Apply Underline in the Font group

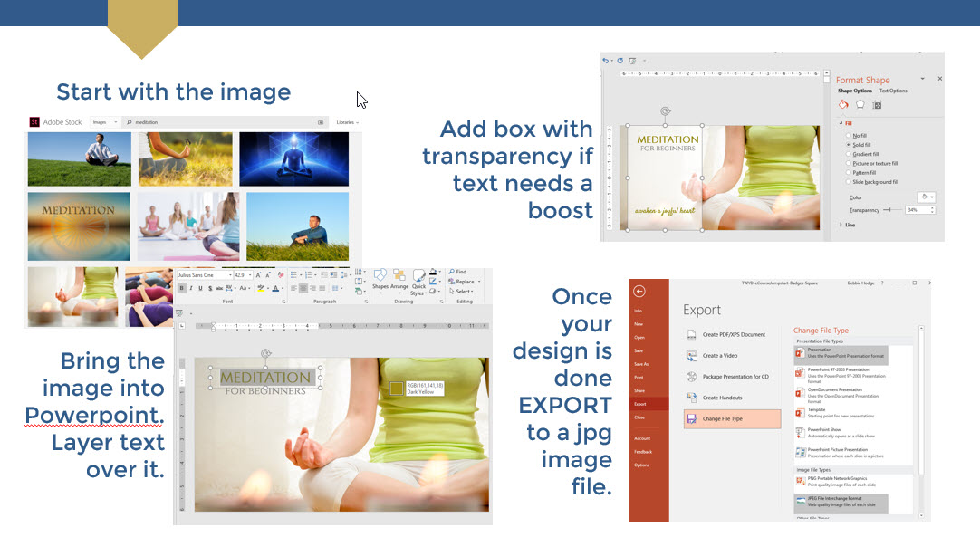coord(201,288)
